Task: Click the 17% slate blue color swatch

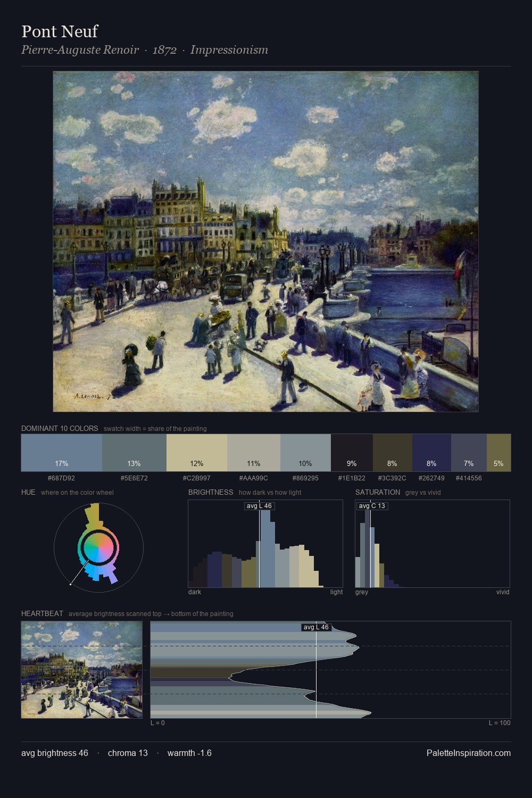Action: [x=62, y=453]
